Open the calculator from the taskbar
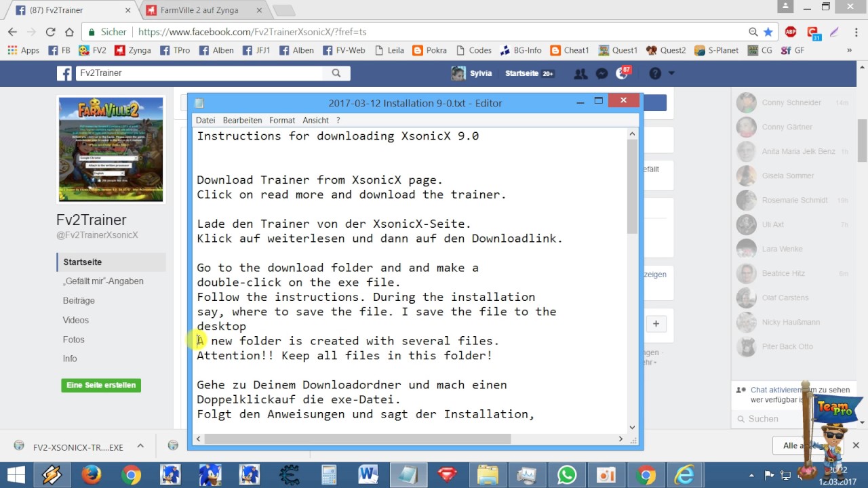Screen dimensions: 868x488 (329, 475)
